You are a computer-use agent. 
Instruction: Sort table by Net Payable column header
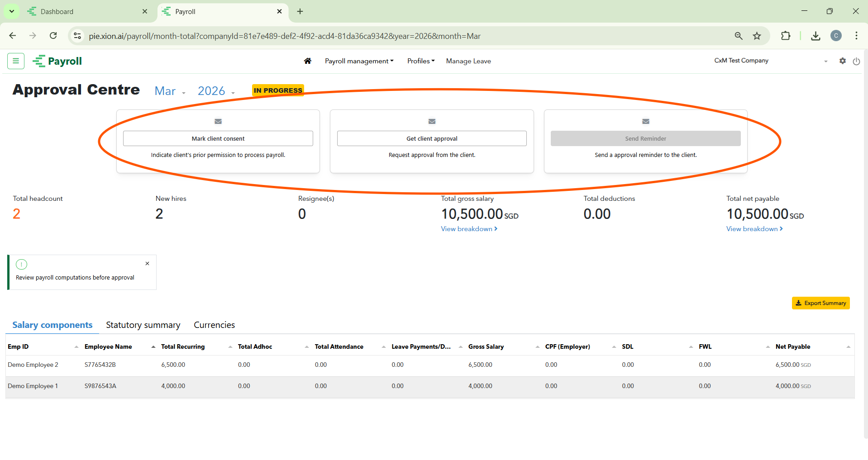pyautogui.click(x=793, y=347)
